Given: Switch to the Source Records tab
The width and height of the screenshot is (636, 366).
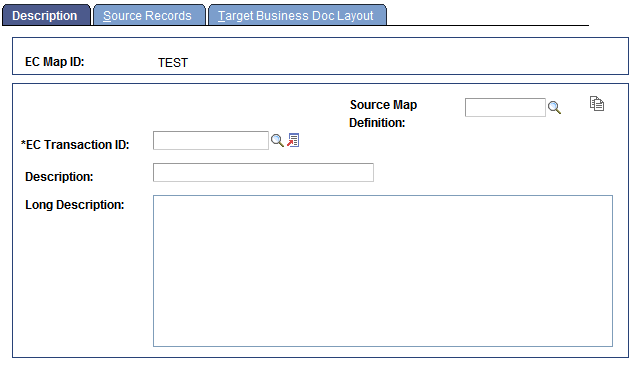Looking at the screenshot, I should click(x=149, y=15).
